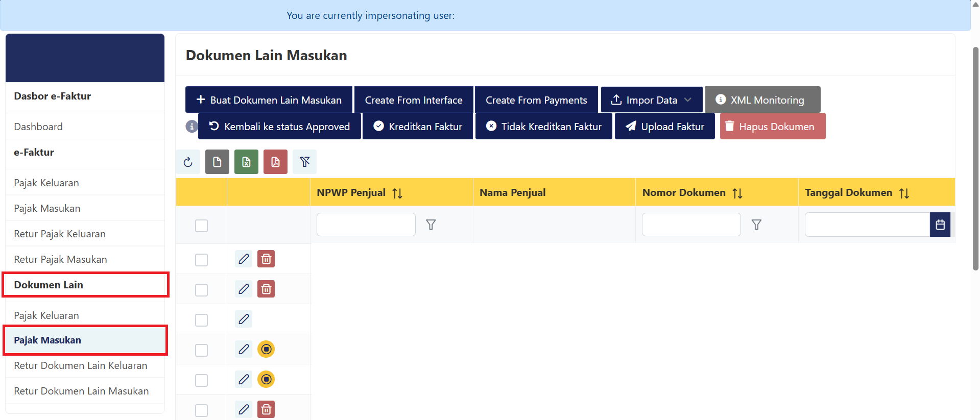Screen dimensions: 980x420
Task: Export table to Excel via green icon
Action: [246, 162]
